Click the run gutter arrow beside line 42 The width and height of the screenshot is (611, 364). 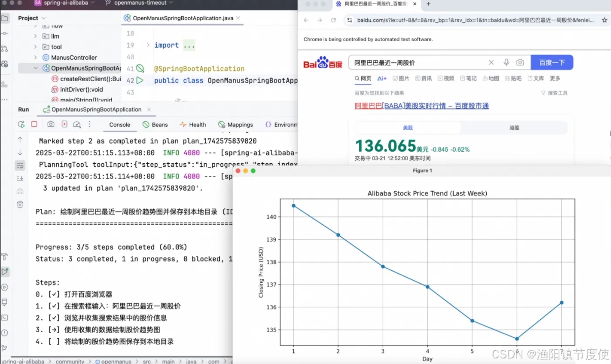[x=140, y=81]
